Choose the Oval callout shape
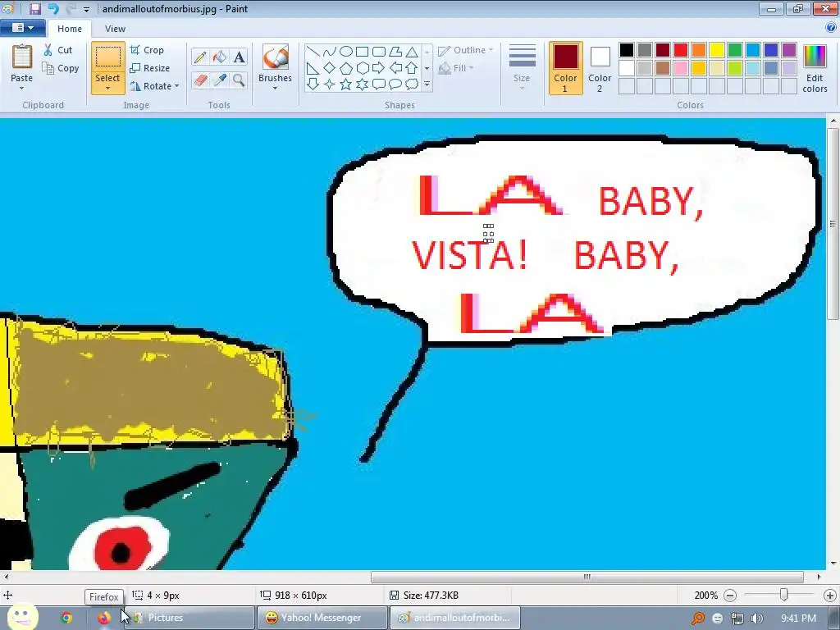This screenshot has height=630, width=840. [x=395, y=84]
